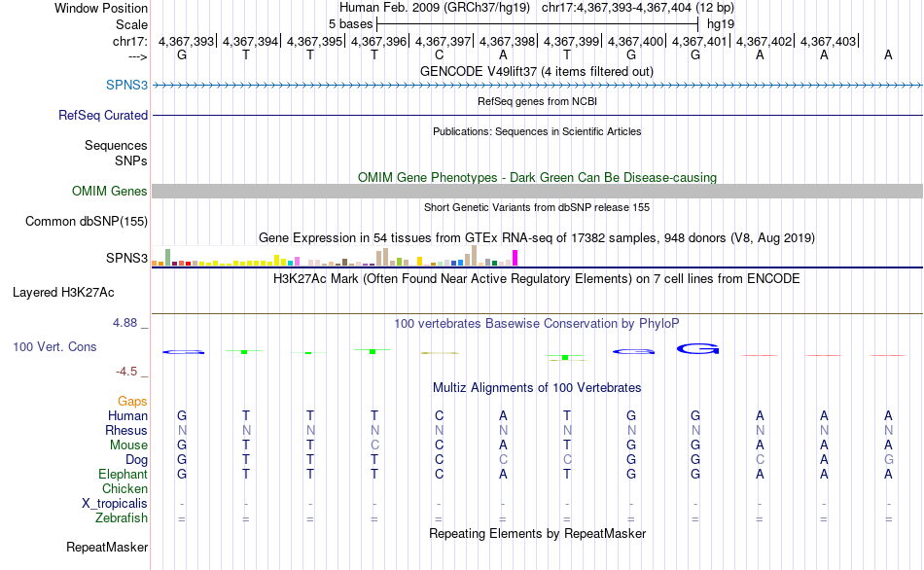Click the Dog species row label
Screen dimensions: 924x570
point(136,460)
